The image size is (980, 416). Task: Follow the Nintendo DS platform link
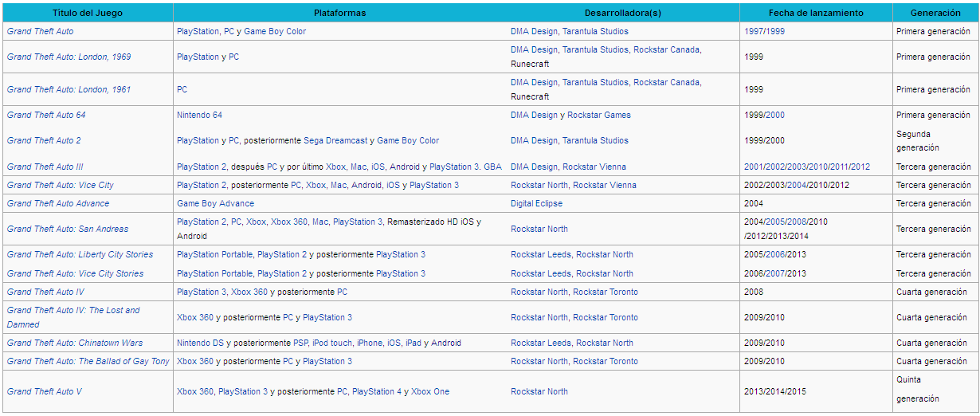click(200, 343)
